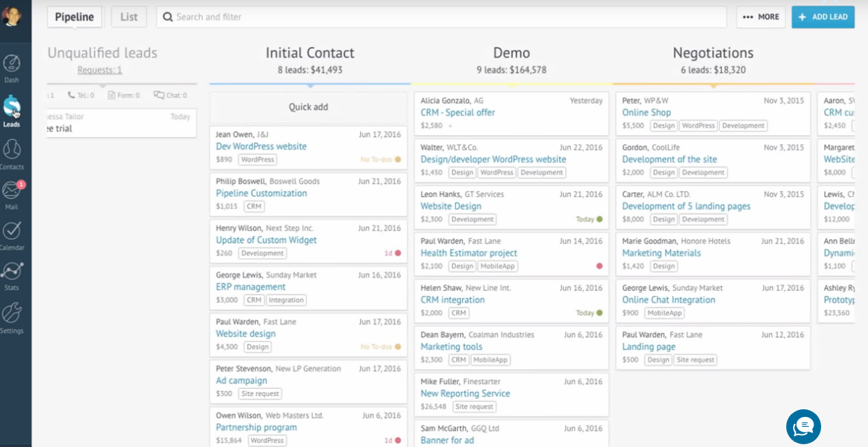Open the Dev WordPress website lead
868x447 pixels.
tap(261, 146)
